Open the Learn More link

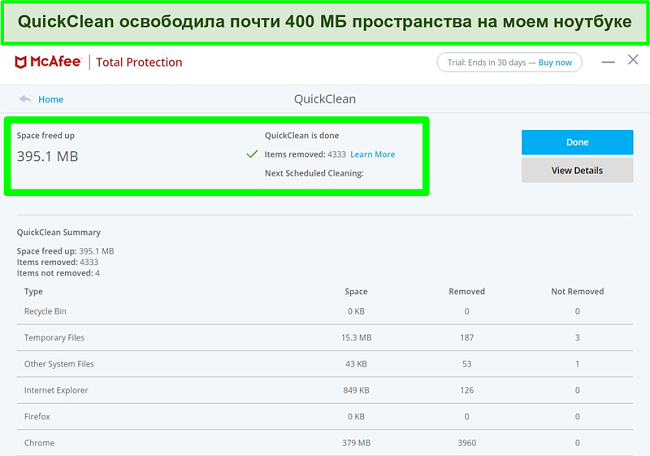pos(373,154)
